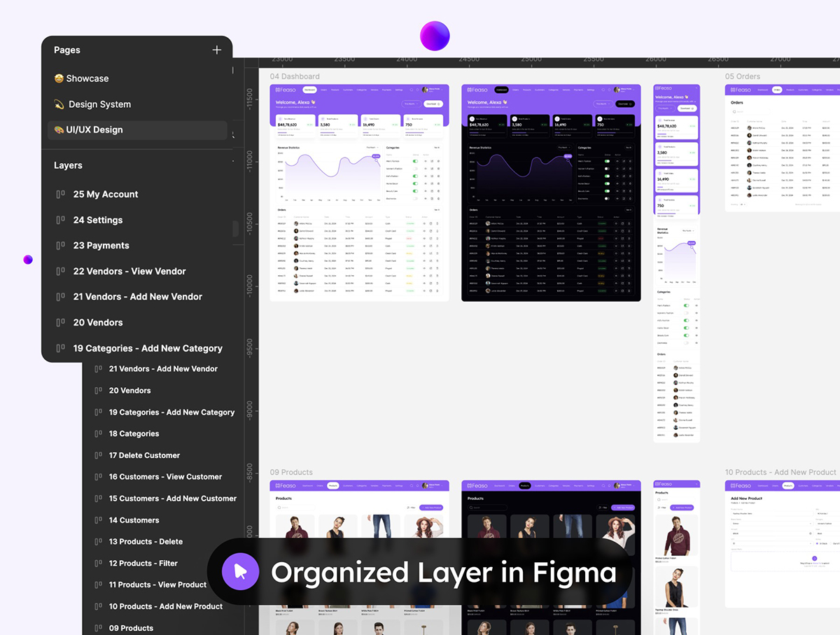This screenshot has width=840, height=635.
Task: Toggle Men's Fashion switch in mobile Dashboard
Action: pyautogui.click(x=687, y=305)
